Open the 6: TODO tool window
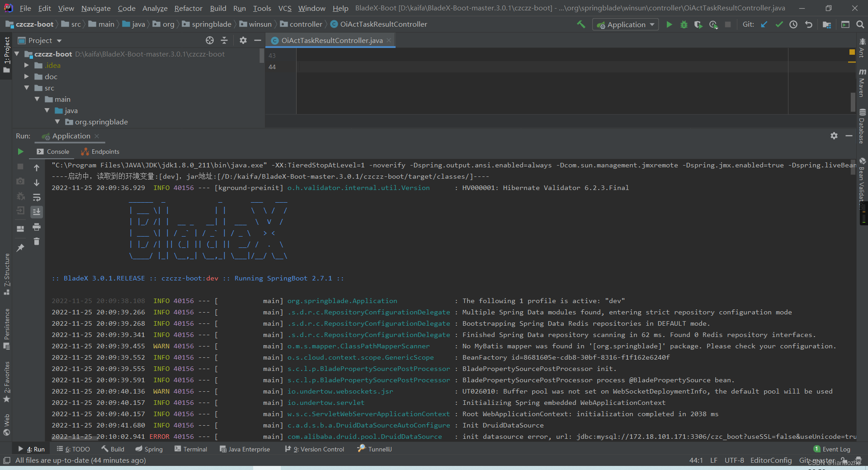The image size is (868, 470). click(x=73, y=449)
